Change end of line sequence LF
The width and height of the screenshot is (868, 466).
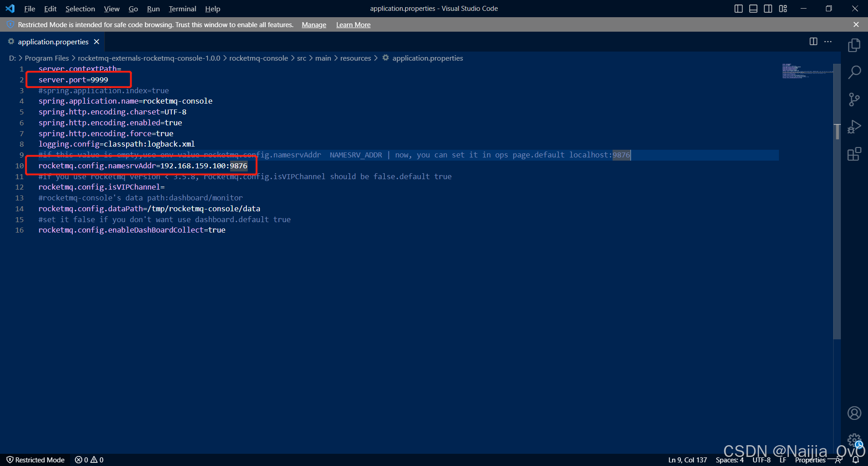coord(783,460)
